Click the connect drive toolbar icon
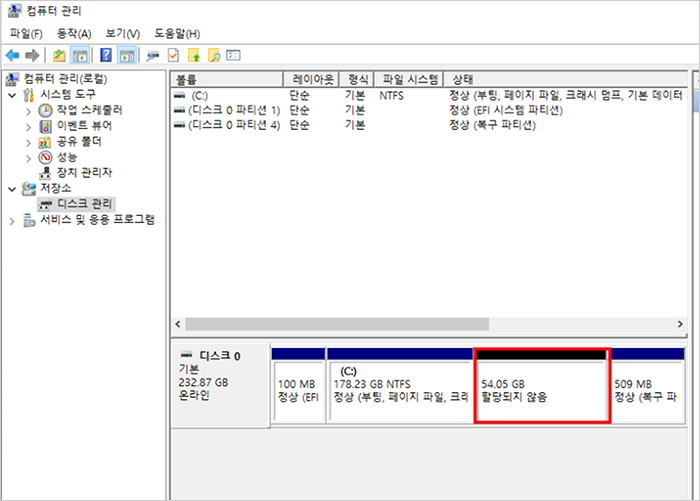Image resolution: width=700 pixels, height=501 pixels. click(x=153, y=56)
